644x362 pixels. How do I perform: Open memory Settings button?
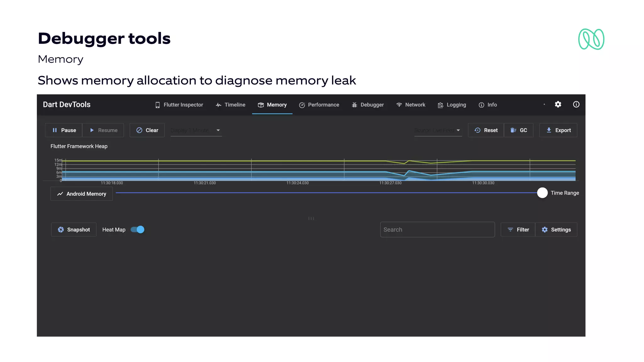[x=556, y=230]
